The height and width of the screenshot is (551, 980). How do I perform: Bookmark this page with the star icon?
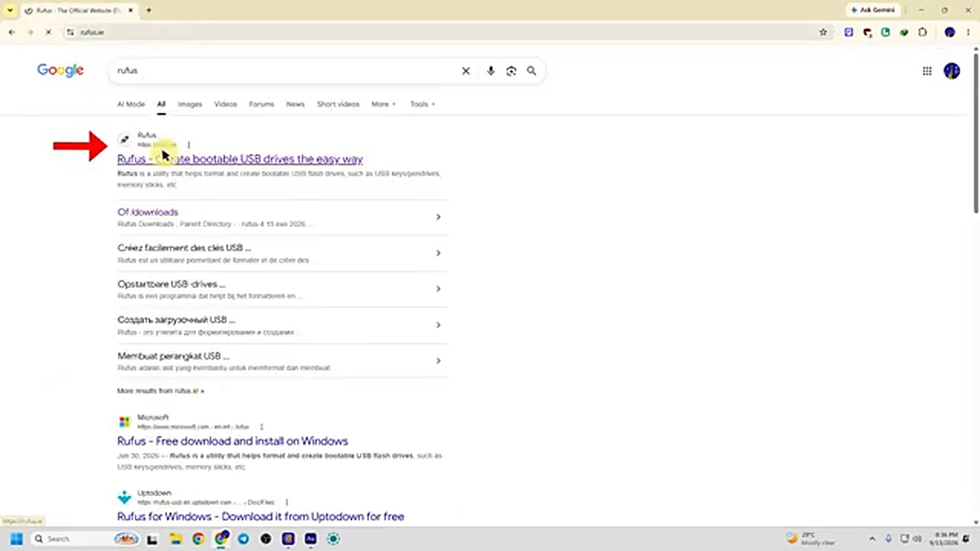(823, 32)
